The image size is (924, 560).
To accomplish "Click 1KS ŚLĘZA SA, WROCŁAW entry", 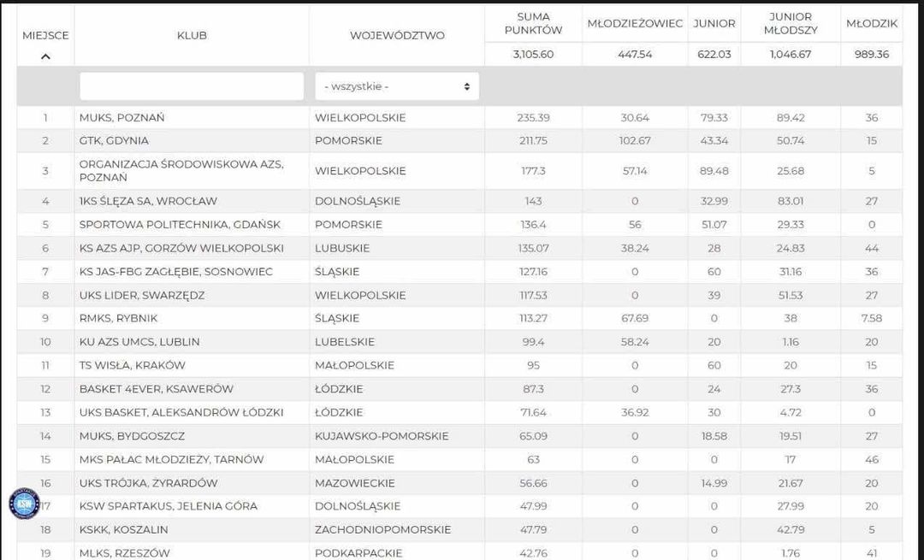I will click(x=148, y=202).
